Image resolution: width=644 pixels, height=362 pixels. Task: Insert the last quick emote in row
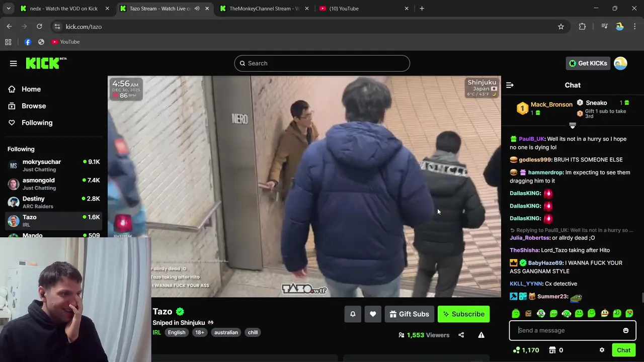pos(629,314)
